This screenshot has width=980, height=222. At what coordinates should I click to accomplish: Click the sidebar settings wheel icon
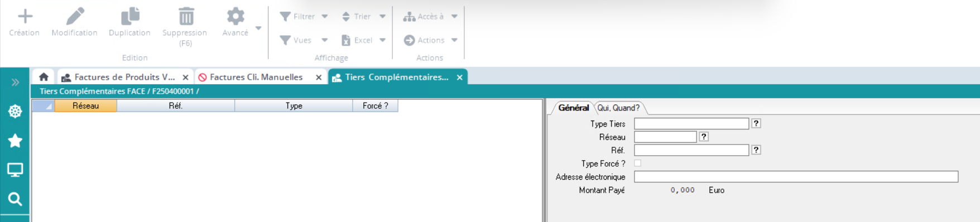tap(15, 111)
